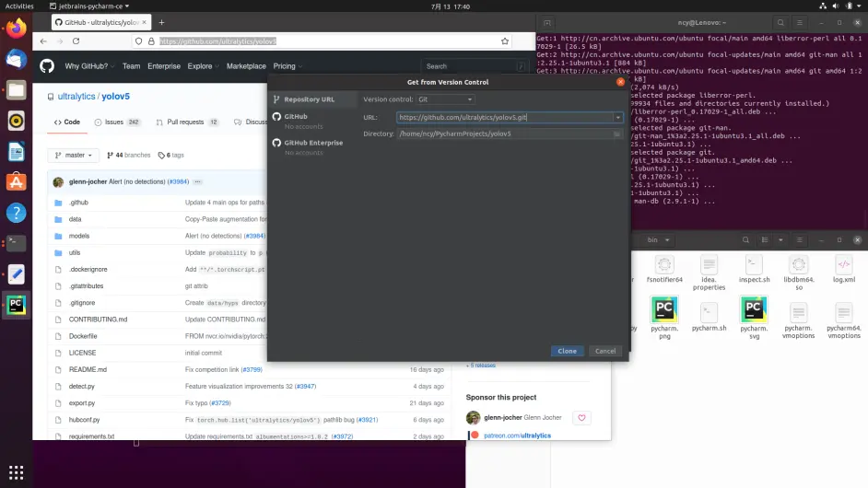
Task: Open the master branch dropdown
Action: pyautogui.click(x=73, y=156)
